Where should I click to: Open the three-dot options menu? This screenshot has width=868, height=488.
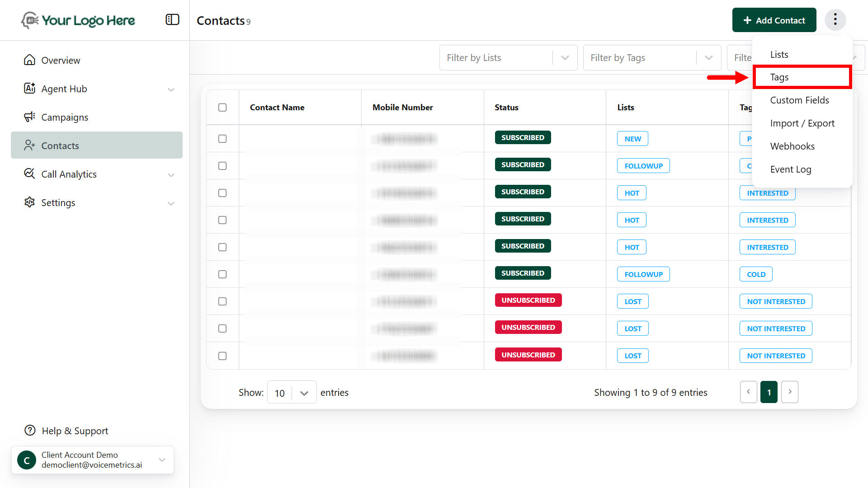coord(835,20)
